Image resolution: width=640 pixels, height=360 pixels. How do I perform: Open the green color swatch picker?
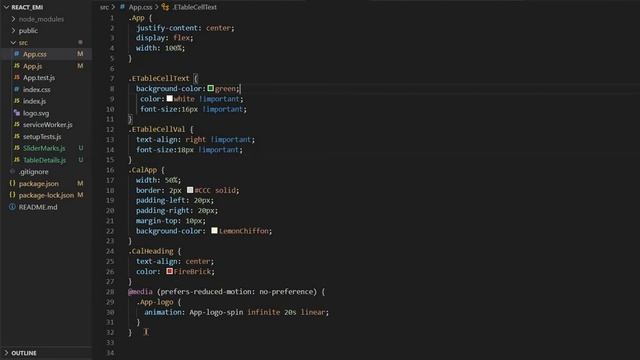coord(211,88)
